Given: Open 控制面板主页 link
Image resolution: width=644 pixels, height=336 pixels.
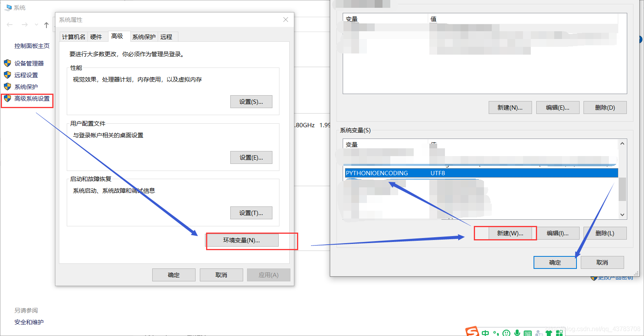Looking at the screenshot, I should 32,46.
